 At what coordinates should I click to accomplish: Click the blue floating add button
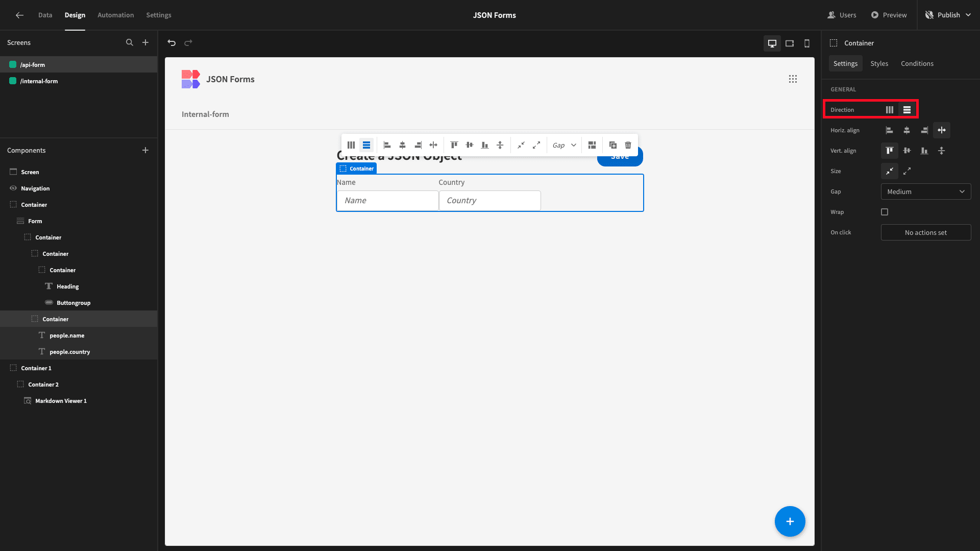pos(790,521)
